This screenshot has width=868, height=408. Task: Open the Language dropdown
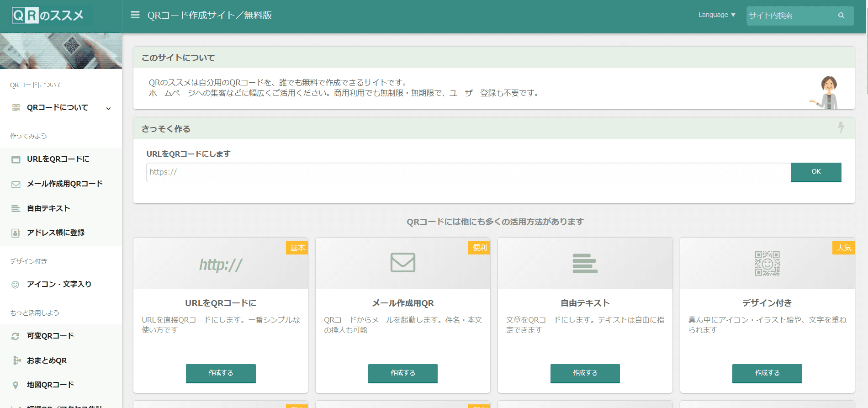point(716,15)
